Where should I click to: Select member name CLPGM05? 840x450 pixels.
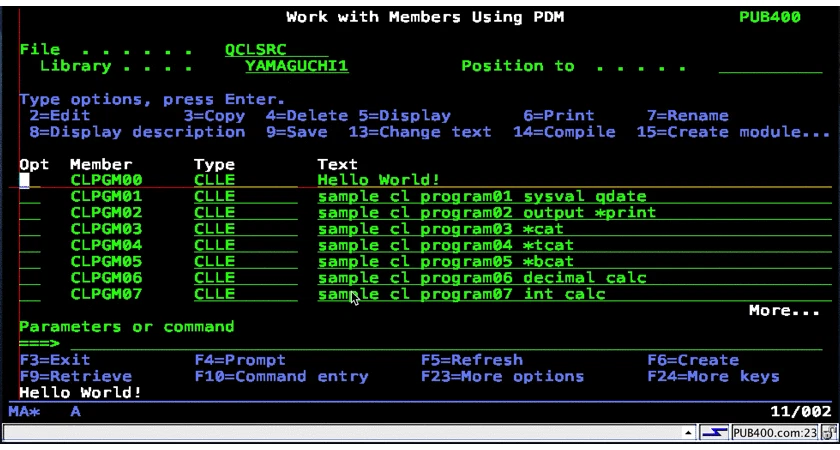point(106,261)
